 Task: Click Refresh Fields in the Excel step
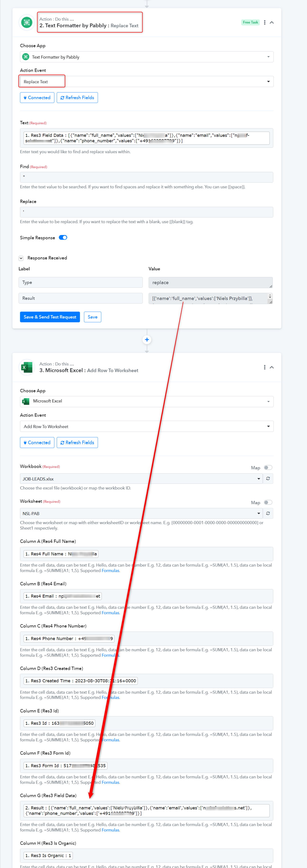point(77,443)
